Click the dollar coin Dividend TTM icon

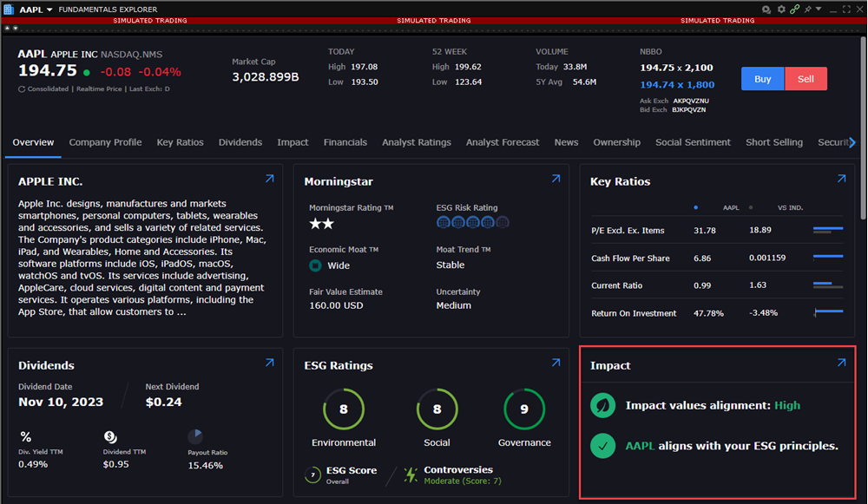110,437
